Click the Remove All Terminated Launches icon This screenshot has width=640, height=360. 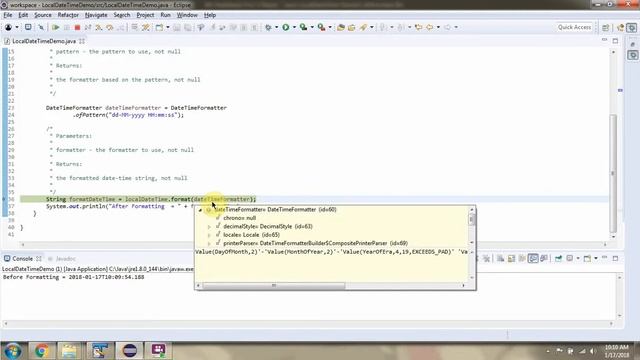(x=487, y=258)
